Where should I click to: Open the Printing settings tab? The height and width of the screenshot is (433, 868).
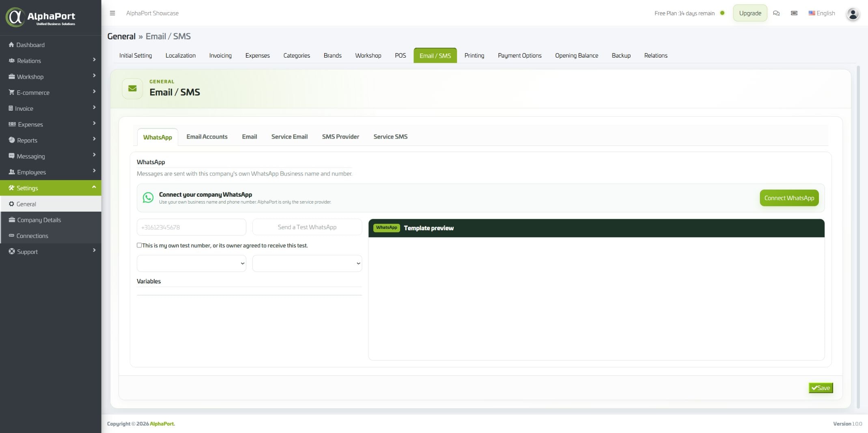[x=474, y=56]
